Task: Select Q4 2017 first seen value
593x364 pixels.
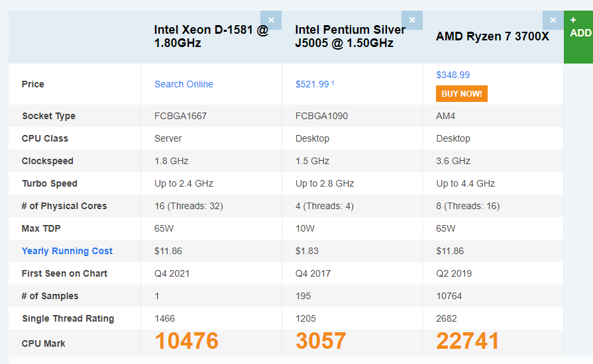Action: point(313,273)
